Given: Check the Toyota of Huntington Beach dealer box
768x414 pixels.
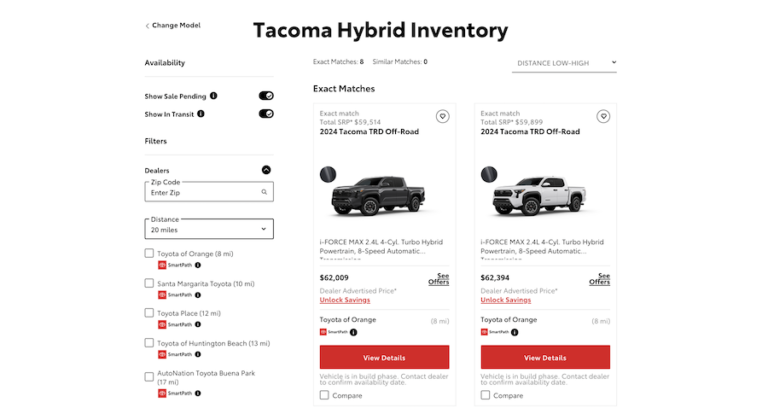Looking at the screenshot, I should 149,343.
